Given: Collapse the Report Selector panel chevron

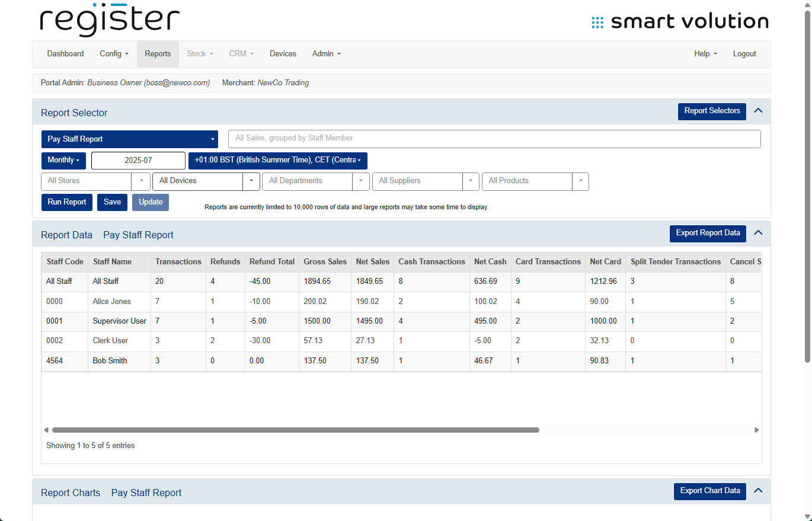Looking at the screenshot, I should click(x=758, y=111).
